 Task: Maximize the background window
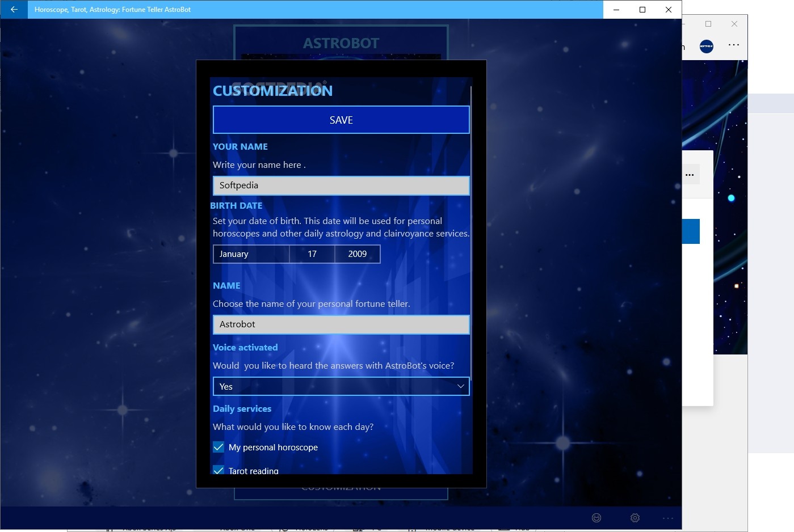click(708, 24)
